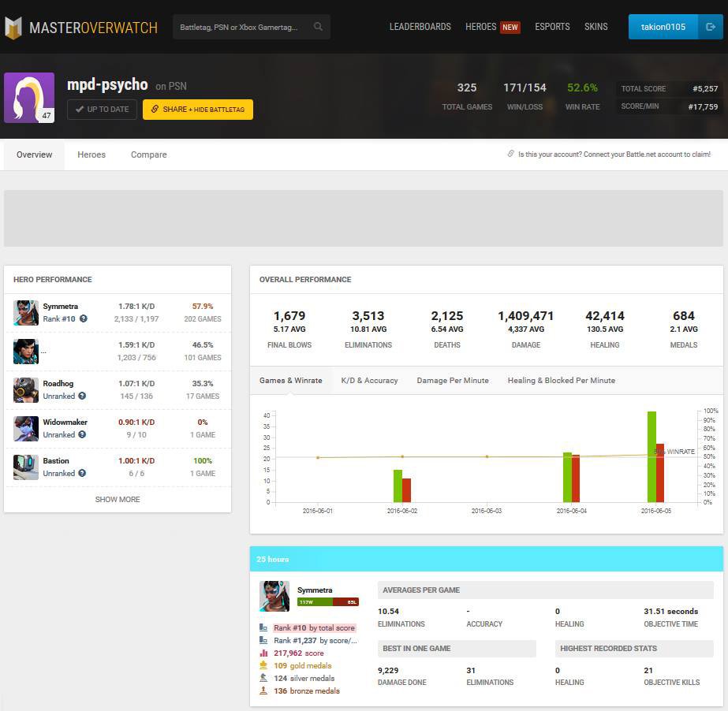728x711 pixels.
Task: Click Rank #10 by total score link
Action: 314,627
